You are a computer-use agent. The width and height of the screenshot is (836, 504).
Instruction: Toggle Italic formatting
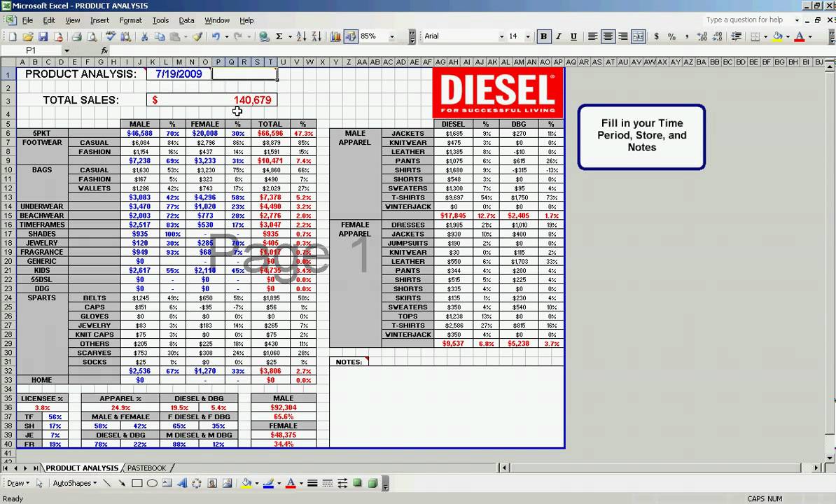[x=558, y=36]
